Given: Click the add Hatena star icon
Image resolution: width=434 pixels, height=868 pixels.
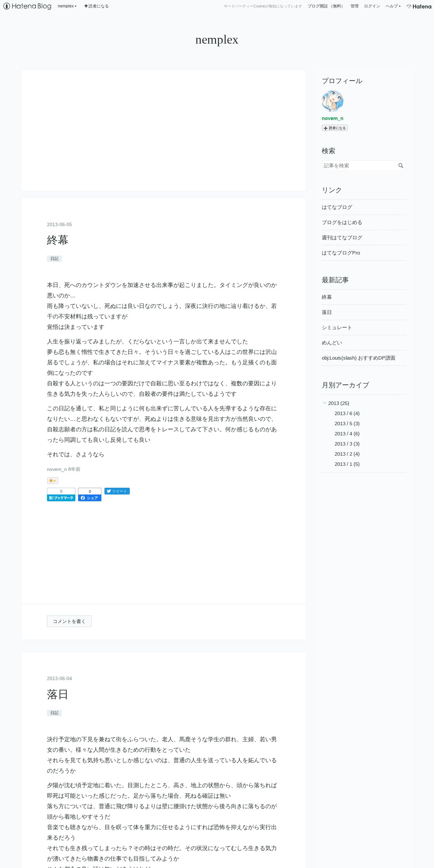Looking at the screenshot, I should [x=52, y=481].
